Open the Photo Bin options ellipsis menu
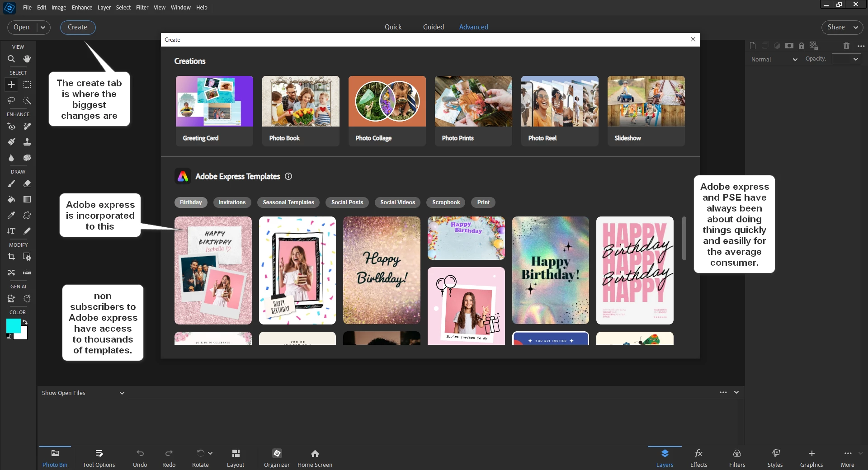 pyautogui.click(x=723, y=392)
